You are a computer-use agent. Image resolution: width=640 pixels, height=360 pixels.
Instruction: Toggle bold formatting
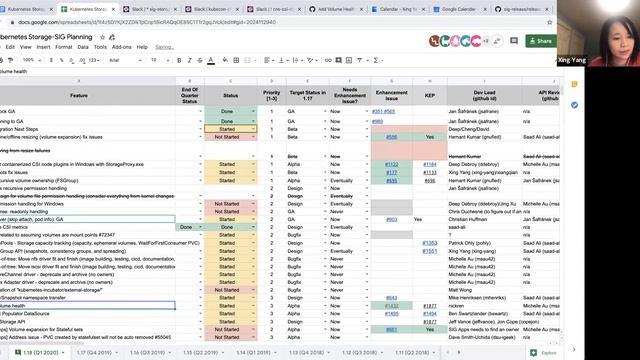click(179, 60)
